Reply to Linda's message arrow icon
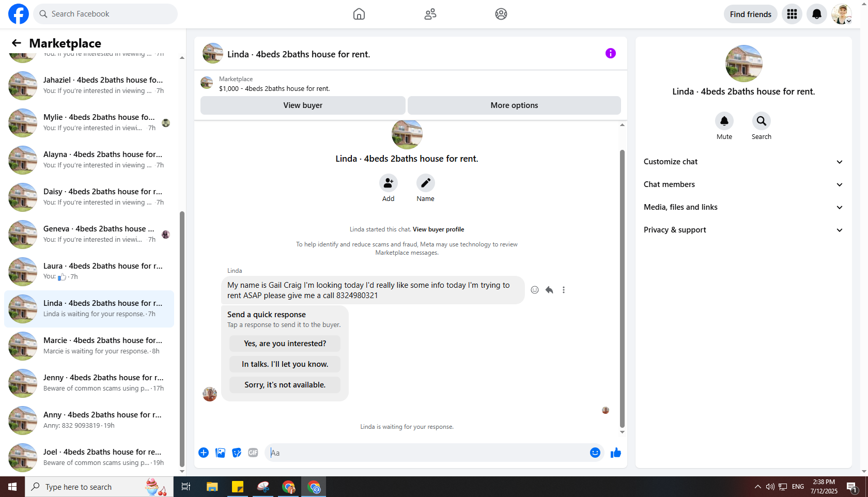Viewport: 868px width, 497px height. point(549,290)
